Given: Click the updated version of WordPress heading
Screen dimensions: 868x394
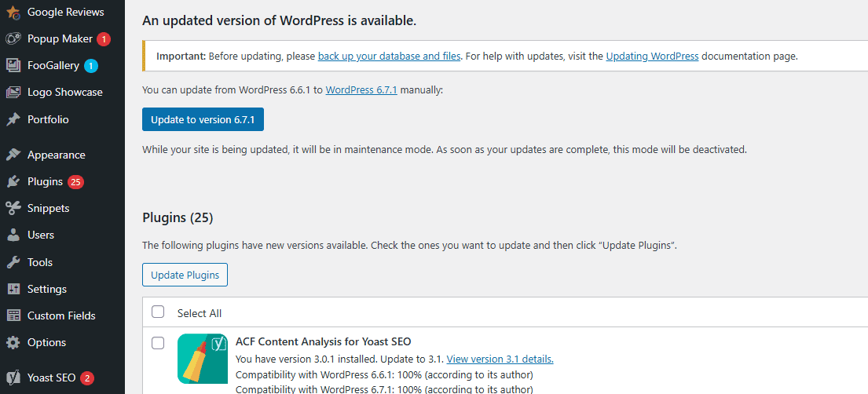Looking at the screenshot, I should pos(280,21).
